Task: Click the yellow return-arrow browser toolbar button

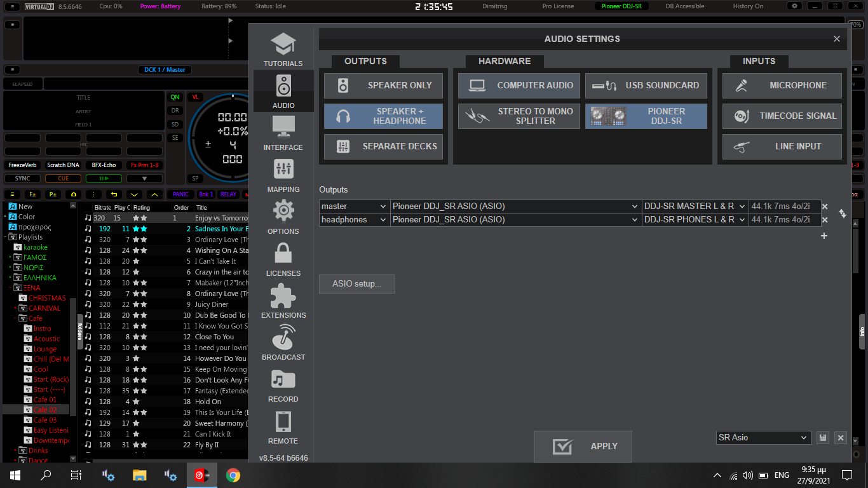Action: pos(114,194)
